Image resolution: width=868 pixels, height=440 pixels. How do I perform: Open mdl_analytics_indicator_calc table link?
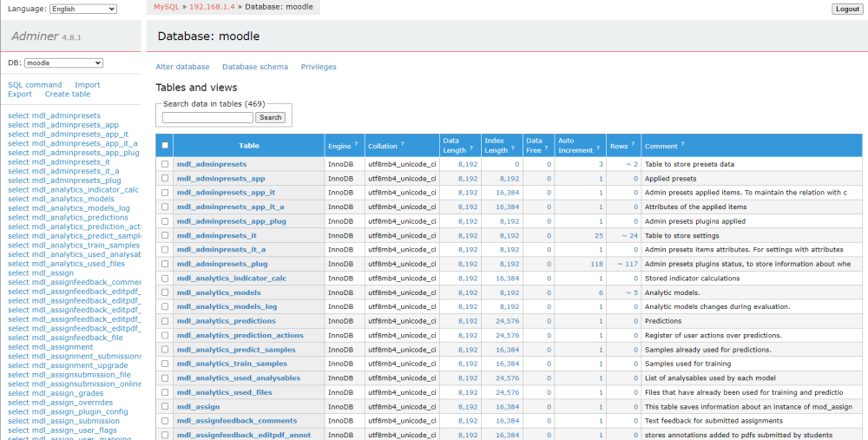click(x=232, y=279)
